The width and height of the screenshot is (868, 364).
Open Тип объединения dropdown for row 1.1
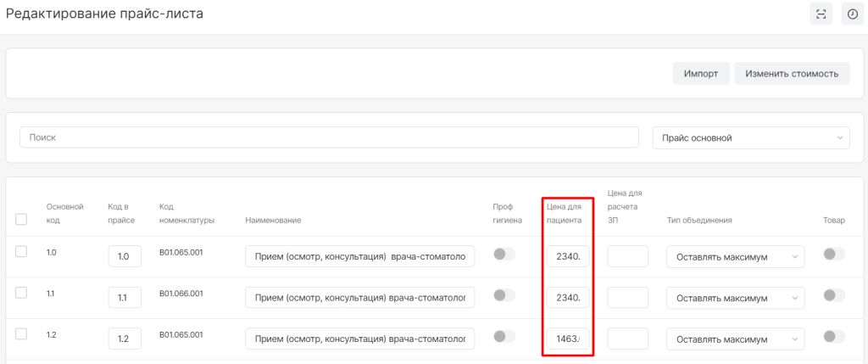coord(736,298)
